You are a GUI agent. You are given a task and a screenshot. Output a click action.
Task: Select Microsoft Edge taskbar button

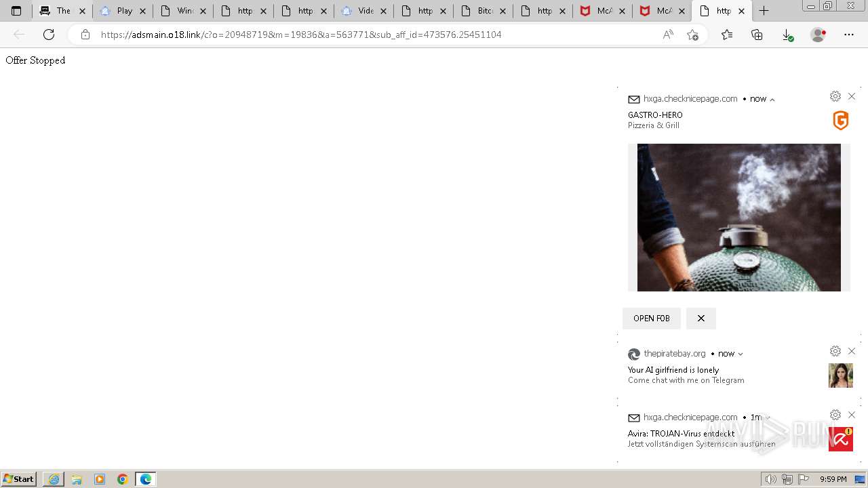point(146,479)
